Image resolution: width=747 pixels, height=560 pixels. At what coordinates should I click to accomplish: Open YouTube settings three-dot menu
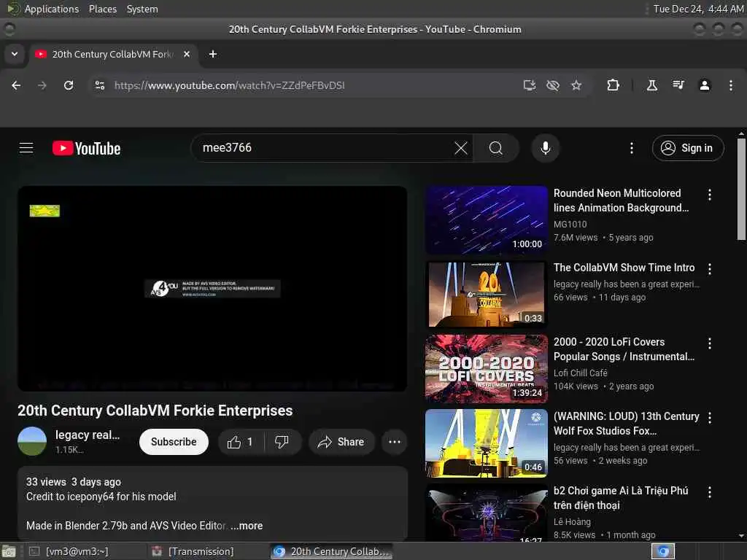click(x=632, y=148)
